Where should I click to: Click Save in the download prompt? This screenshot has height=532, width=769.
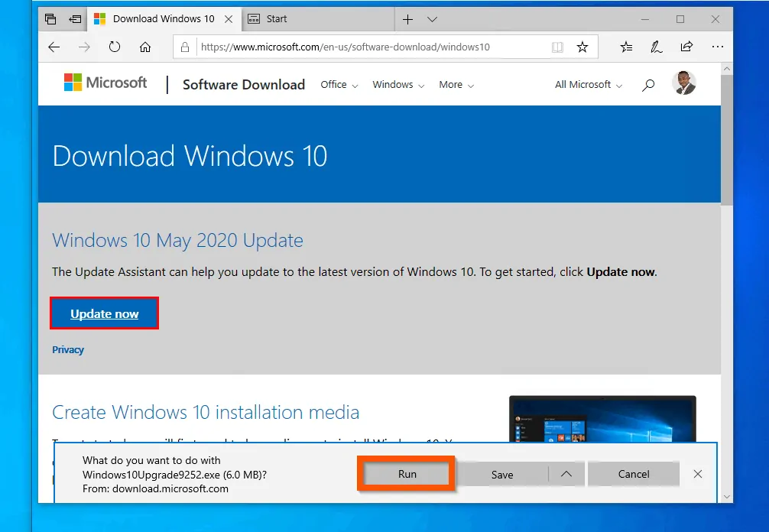tap(502, 475)
